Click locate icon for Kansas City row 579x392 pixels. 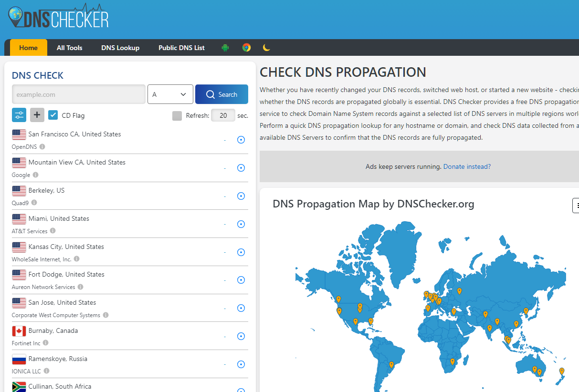coord(241,252)
